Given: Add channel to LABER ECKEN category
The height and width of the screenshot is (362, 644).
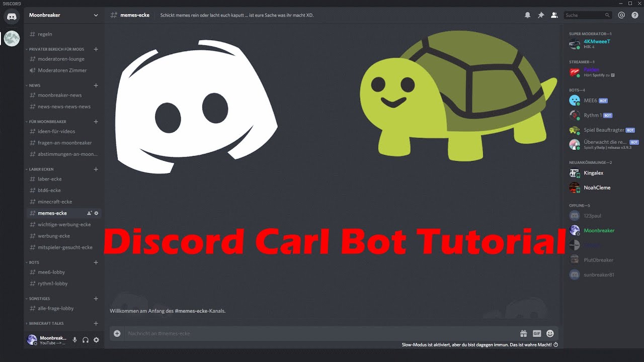Looking at the screenshot, I should click(96, 169).
